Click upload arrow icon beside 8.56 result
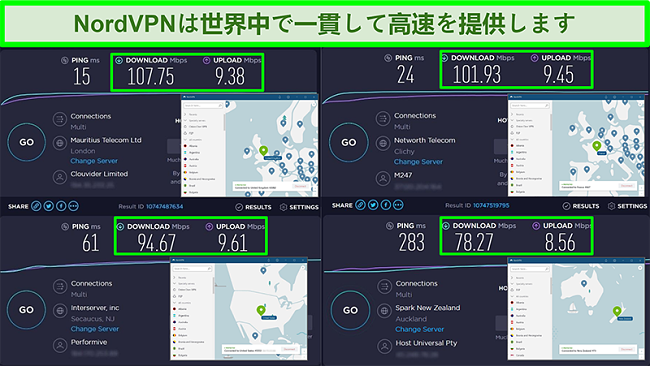This screenshot has width=650, height=366. [536, 226]
